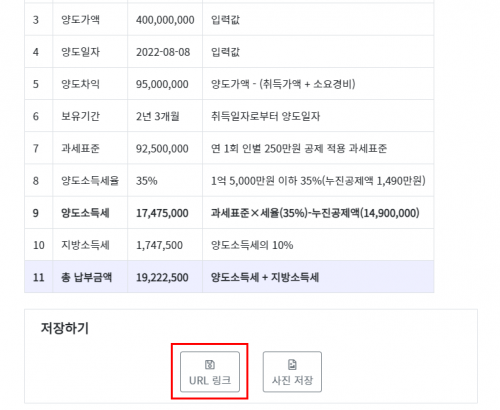Select the 양도일자 date 2022-08-08
500x410 pixels.
163,52
